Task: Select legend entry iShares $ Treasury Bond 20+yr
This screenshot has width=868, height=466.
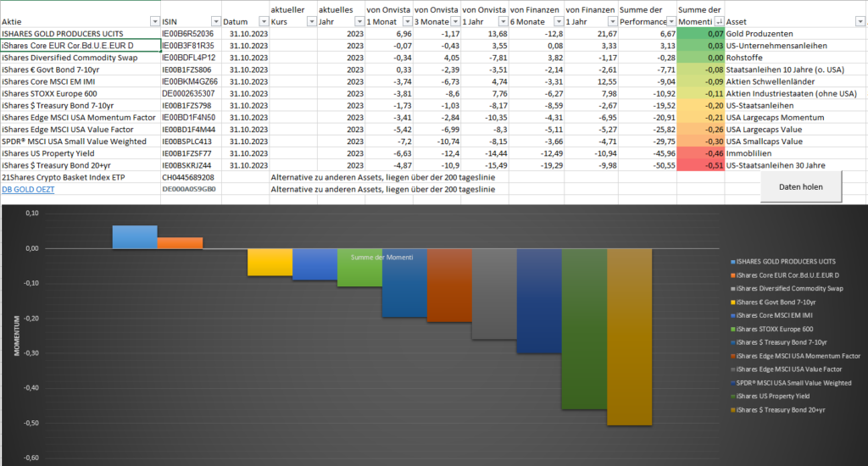Action: tap(778, 410)
